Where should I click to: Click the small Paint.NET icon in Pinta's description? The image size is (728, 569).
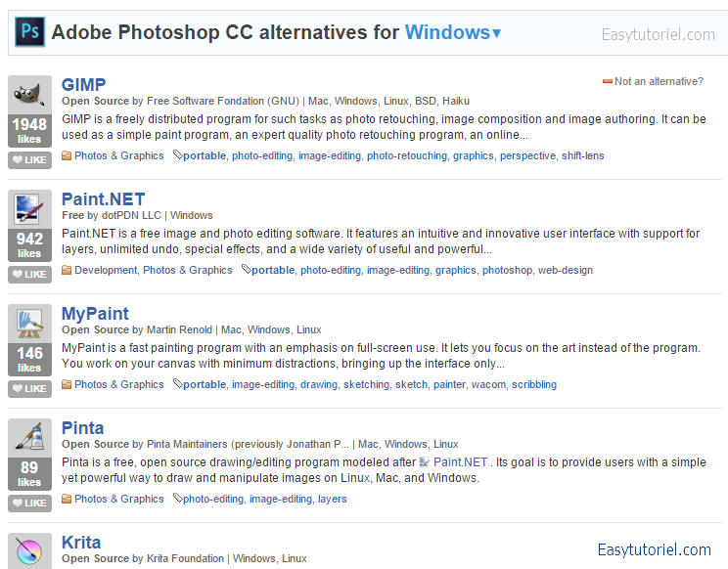[x=424, y=461]
